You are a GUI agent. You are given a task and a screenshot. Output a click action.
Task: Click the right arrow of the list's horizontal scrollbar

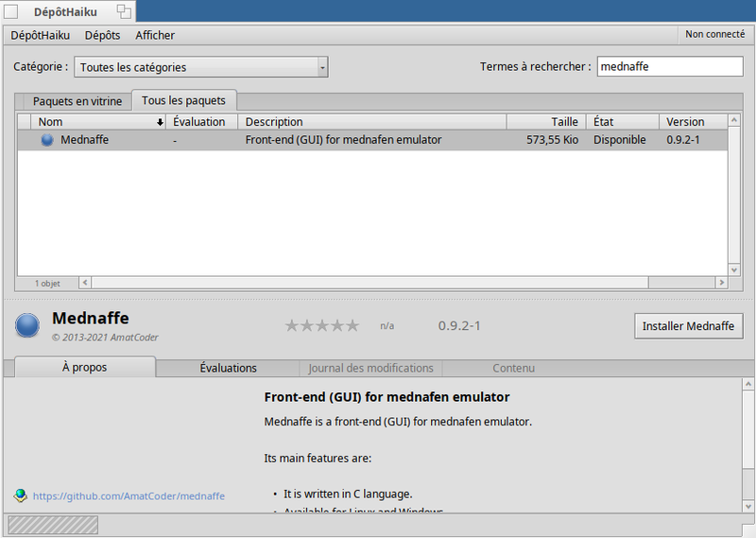721,283
